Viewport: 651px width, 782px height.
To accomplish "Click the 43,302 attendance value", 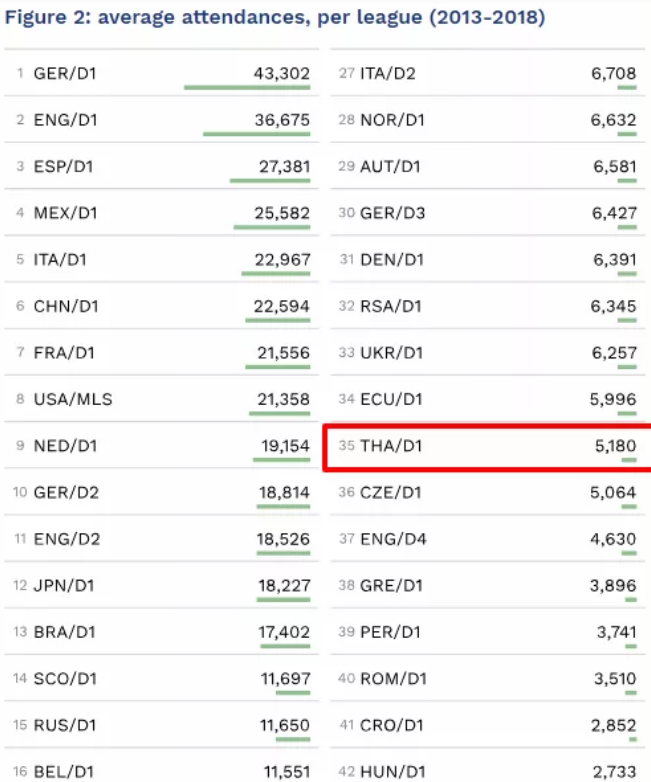I will click(x=281, y=74).
